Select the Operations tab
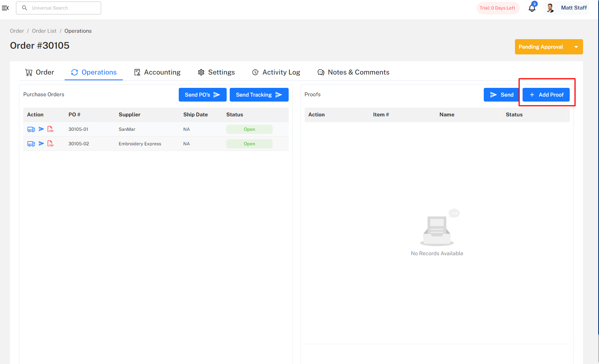The height and width of the screenshot is (364, 599). click(94, 72)
